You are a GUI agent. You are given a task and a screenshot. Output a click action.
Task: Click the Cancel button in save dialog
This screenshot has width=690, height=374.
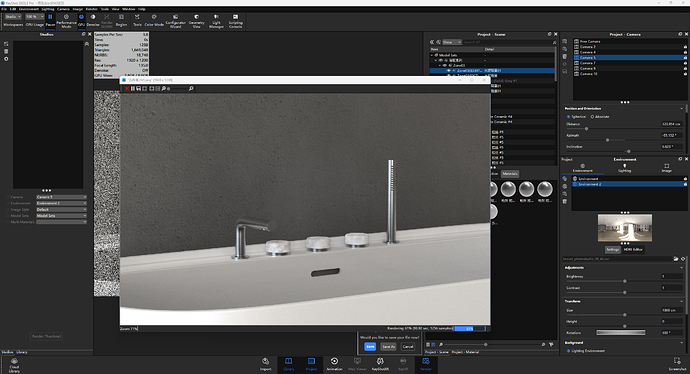pos(408,347)
